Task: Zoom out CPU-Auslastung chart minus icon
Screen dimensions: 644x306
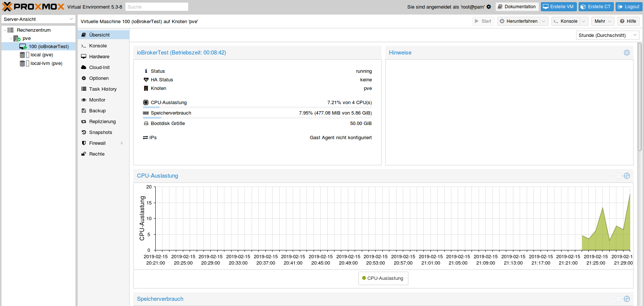Action: click(619, 176)
